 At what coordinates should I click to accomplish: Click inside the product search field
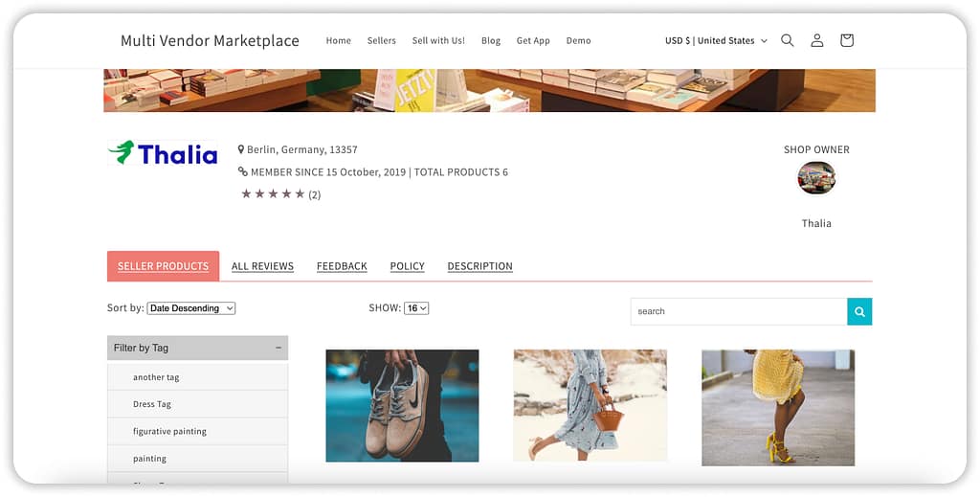click(738, 311)
